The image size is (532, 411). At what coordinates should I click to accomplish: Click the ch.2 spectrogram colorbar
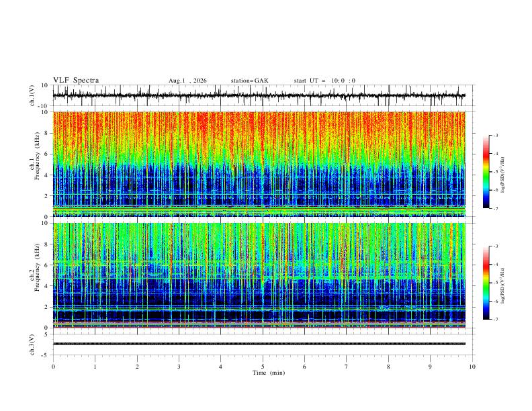click(x=486, y=283)
